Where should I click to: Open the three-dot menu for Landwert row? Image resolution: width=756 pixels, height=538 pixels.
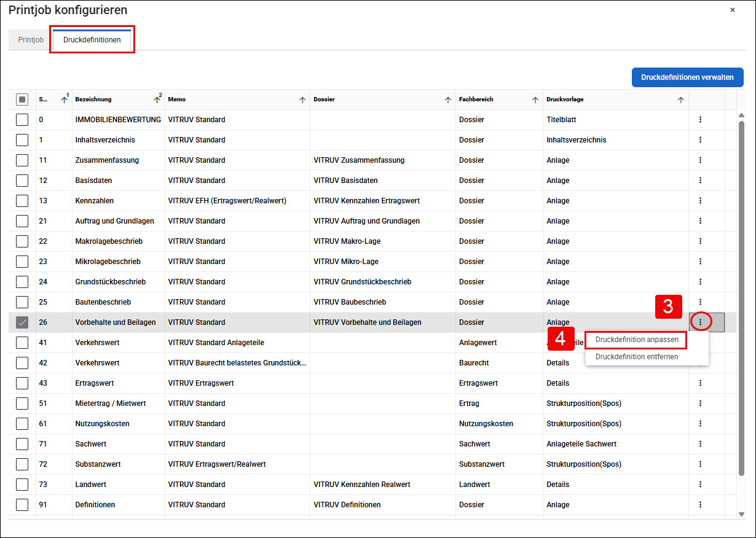coord(700,485)
